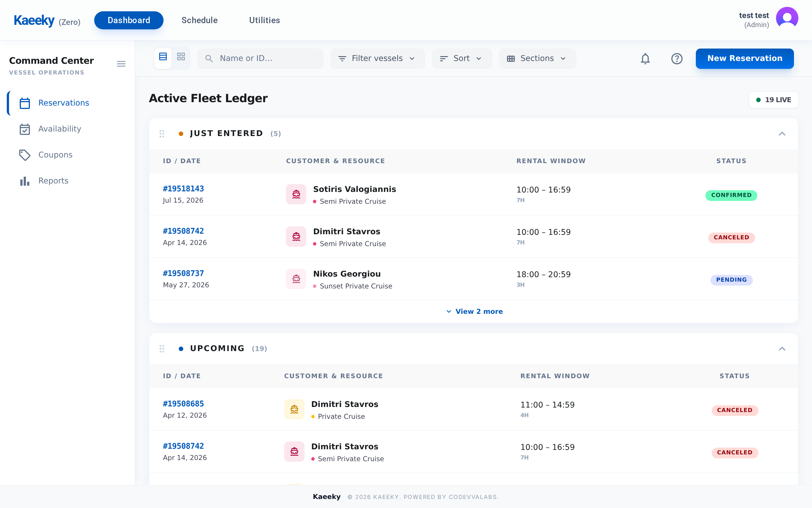Click the CONFIRMED status badge
Image resolution: width=812 pixels, height=508 pixels.
731,195
